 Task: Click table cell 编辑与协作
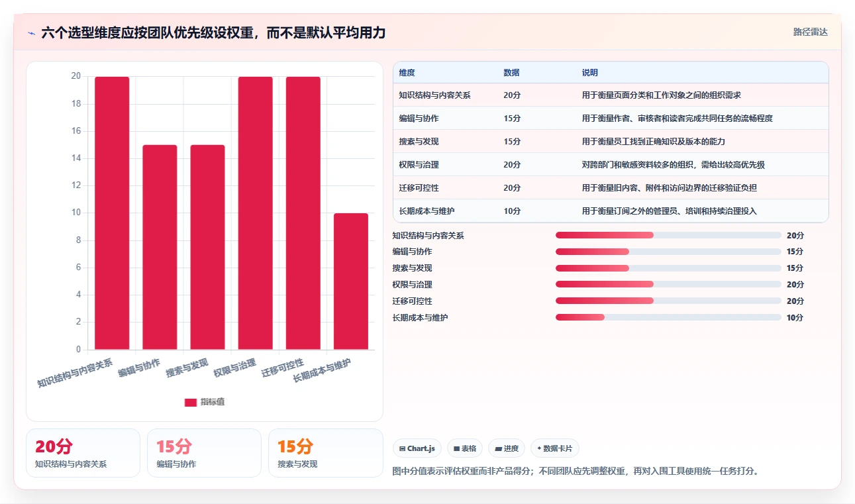[419, 119]
